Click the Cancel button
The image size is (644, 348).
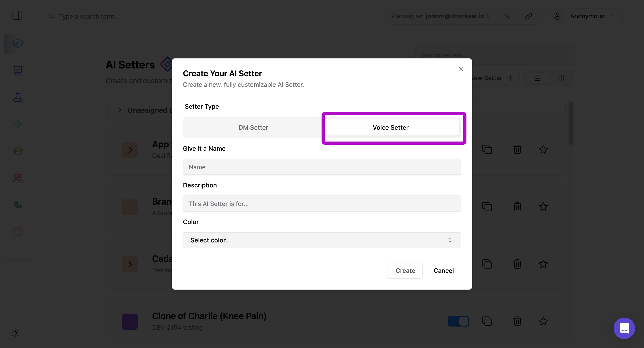point(443,270)
